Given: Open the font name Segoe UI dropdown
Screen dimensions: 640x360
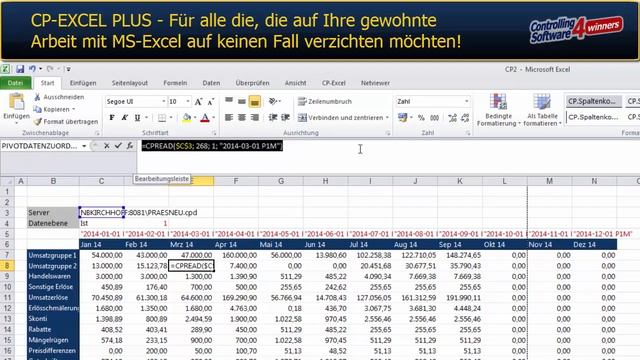Looking at the screenshot, I should 164,101.
